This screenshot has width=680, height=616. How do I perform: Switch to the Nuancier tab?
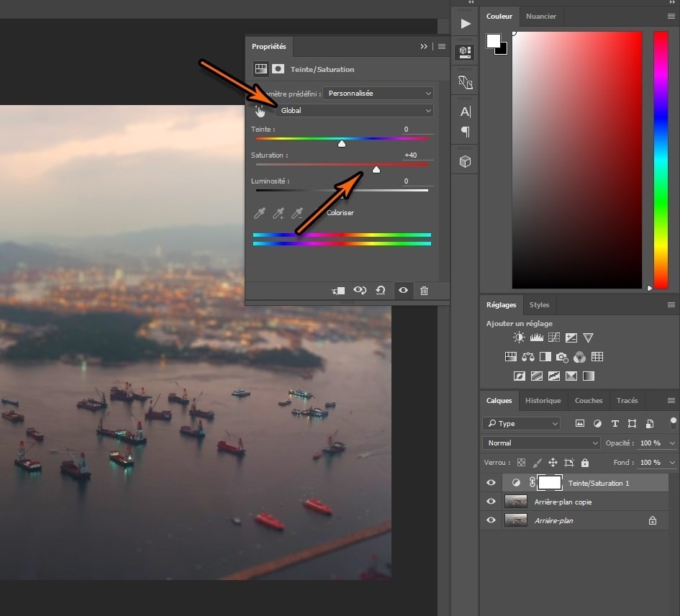(x=540, y=16)
